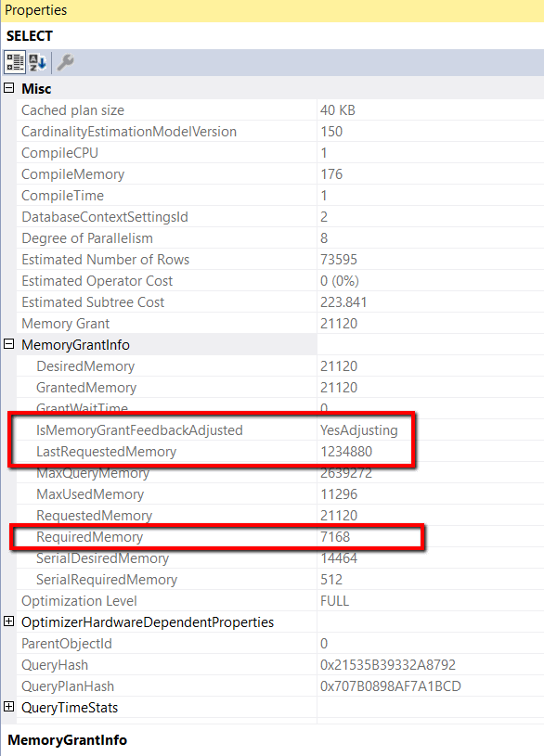Click the QueryHash value field
Viewport: 544px width, 756px height.
pos(431,665)
